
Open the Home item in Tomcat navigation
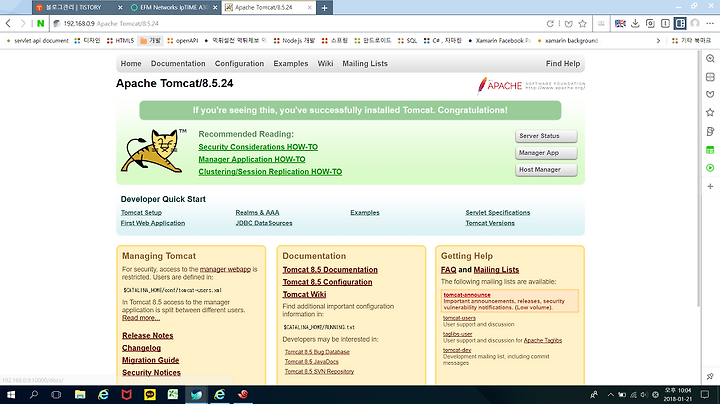click(x=131, y=63)
